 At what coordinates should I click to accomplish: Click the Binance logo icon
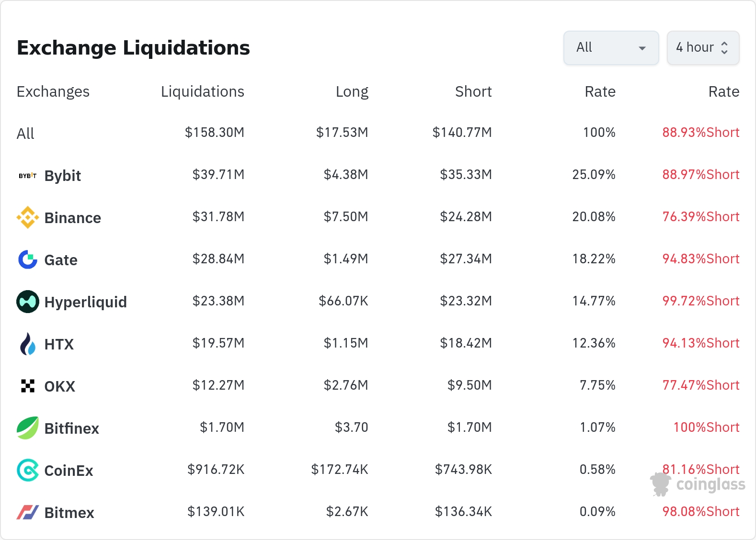click(x=27, y=218)
